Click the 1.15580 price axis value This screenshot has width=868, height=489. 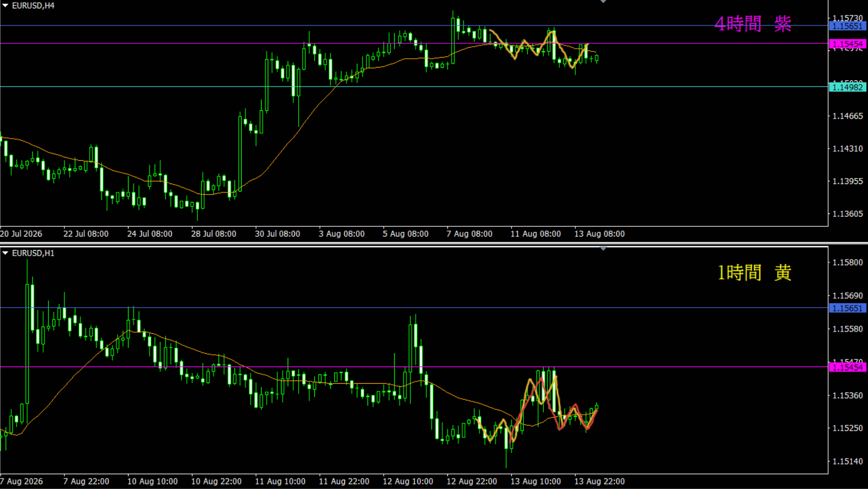847,329
